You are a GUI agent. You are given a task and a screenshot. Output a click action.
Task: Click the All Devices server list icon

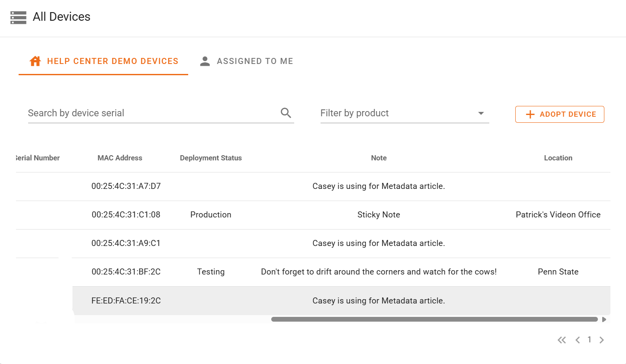tap(18, 17)
